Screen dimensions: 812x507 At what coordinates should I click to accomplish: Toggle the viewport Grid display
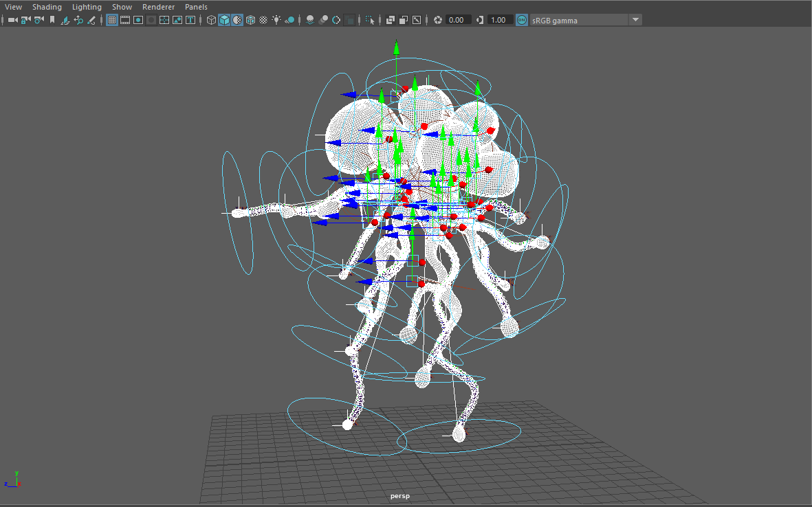tap(112, 20)
